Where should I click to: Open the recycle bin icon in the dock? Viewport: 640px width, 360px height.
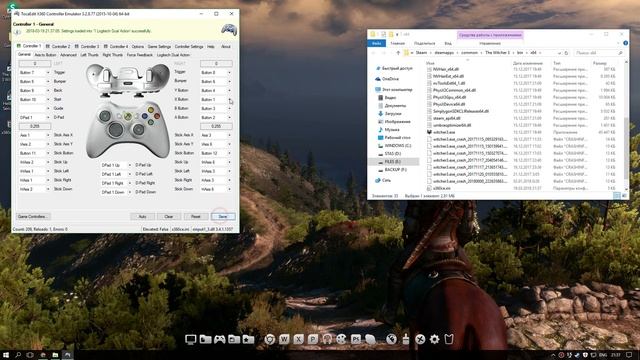tap(449, 339)
